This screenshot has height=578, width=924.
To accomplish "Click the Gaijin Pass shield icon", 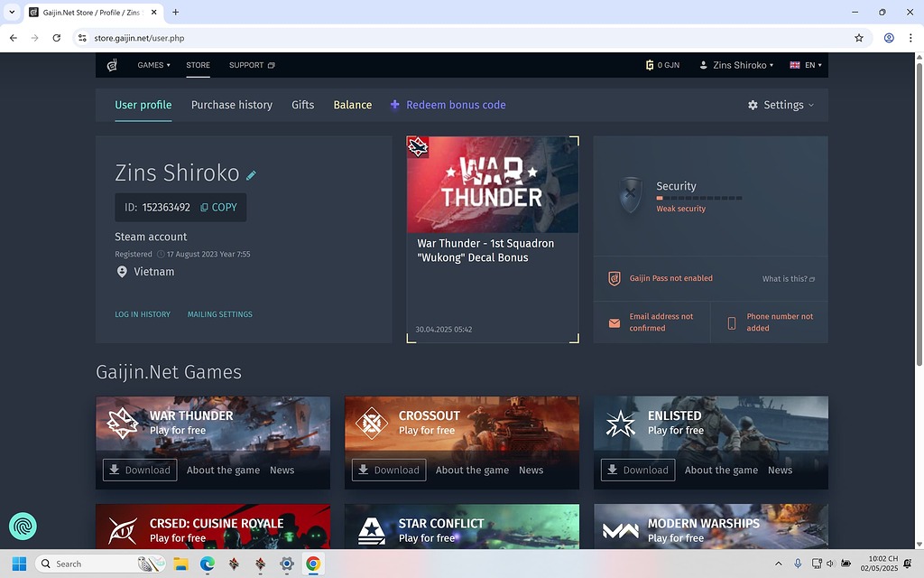I will click(614, 279).
